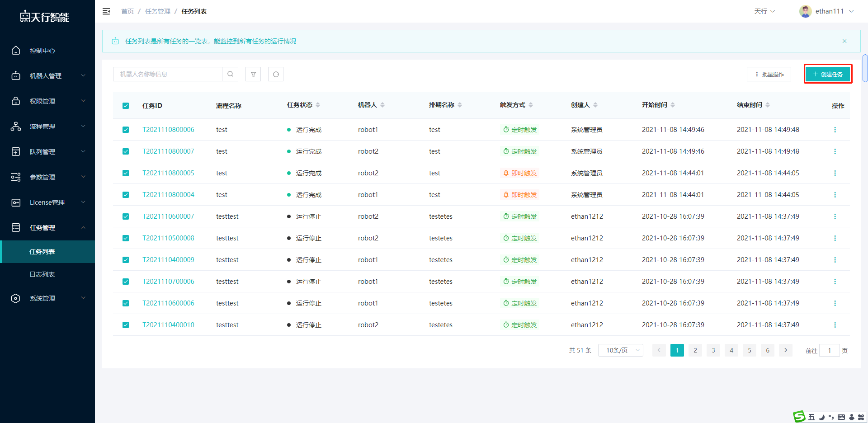Open 控制中心 in the sidebar
Image resolution: width=868 pixels, height=423 pixels.
47,51
